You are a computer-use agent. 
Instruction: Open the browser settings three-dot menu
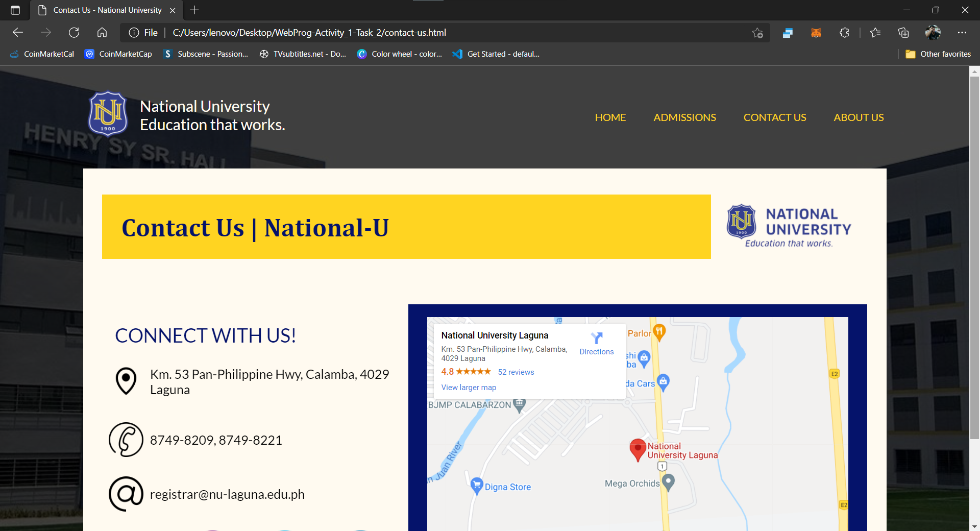pos(963,32)
